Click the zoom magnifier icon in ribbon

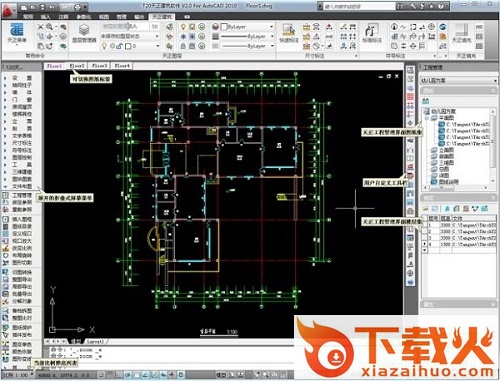[50, 27]
